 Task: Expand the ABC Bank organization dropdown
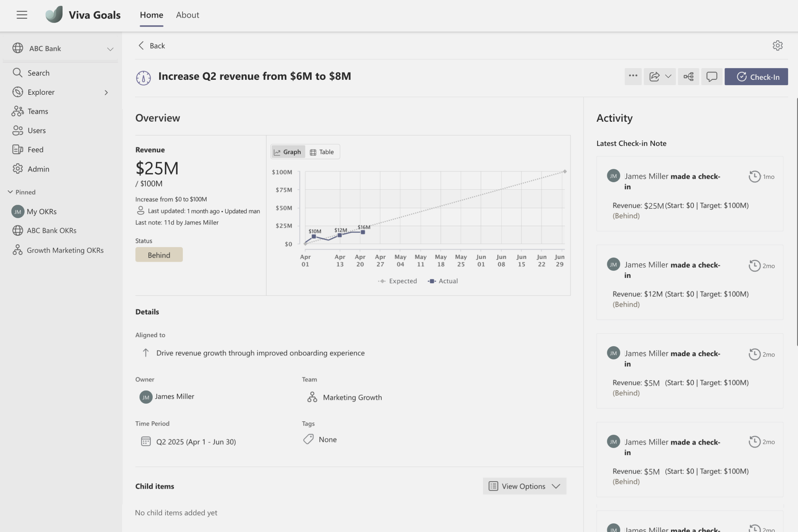tap(110, 49)
